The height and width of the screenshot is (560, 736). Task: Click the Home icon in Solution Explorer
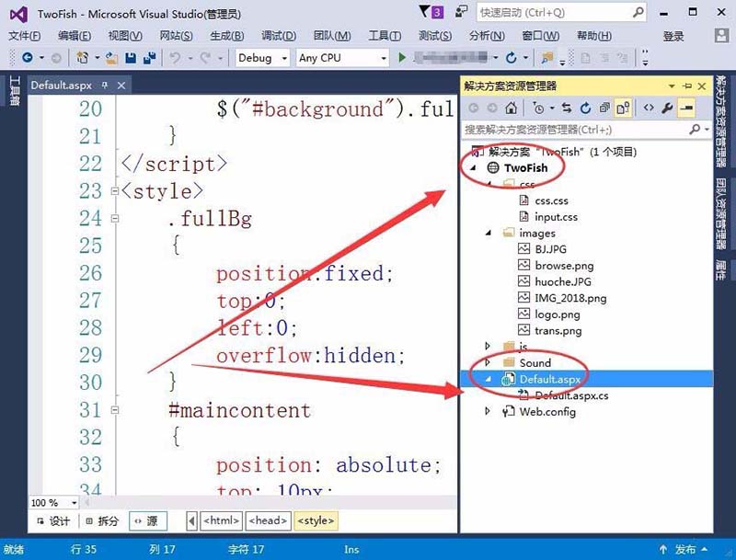(511, 109)
